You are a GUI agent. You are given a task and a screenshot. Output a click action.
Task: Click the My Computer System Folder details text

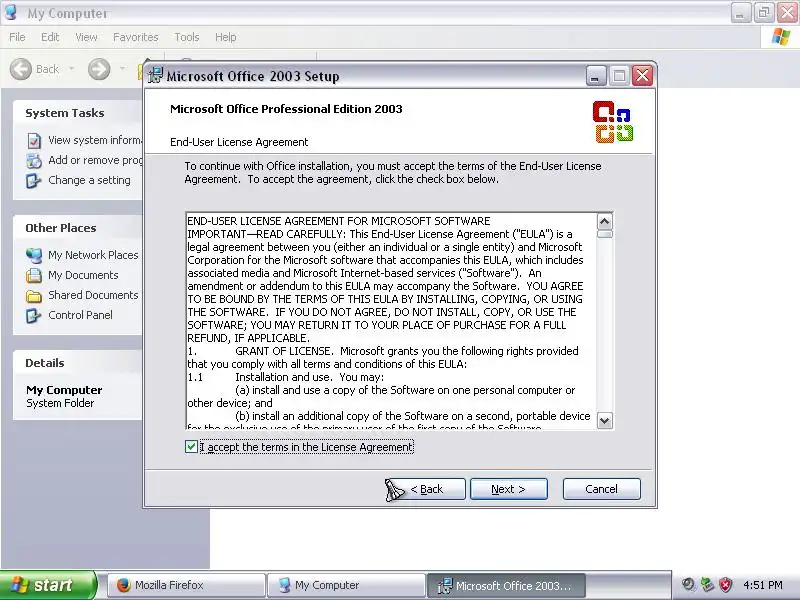[x=64, y=396]
